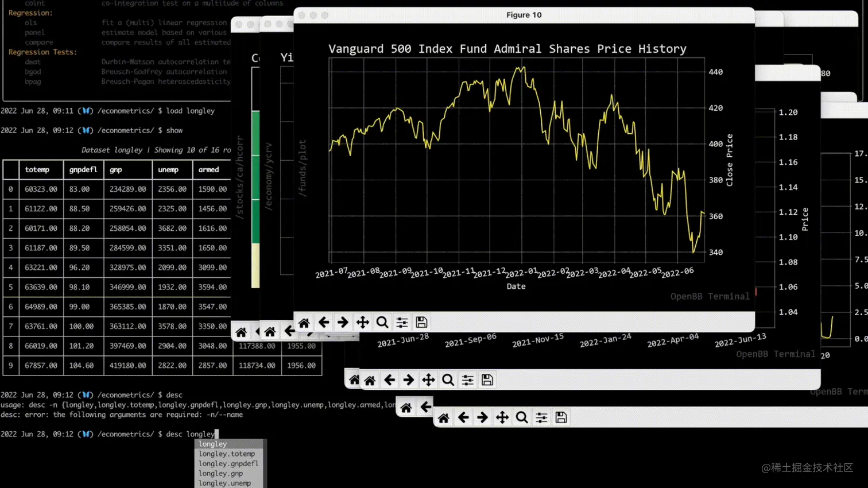Select pan tool in the lowest figure toolbar
This screenshot has height=488, width=868.
(x=502, y=418)
